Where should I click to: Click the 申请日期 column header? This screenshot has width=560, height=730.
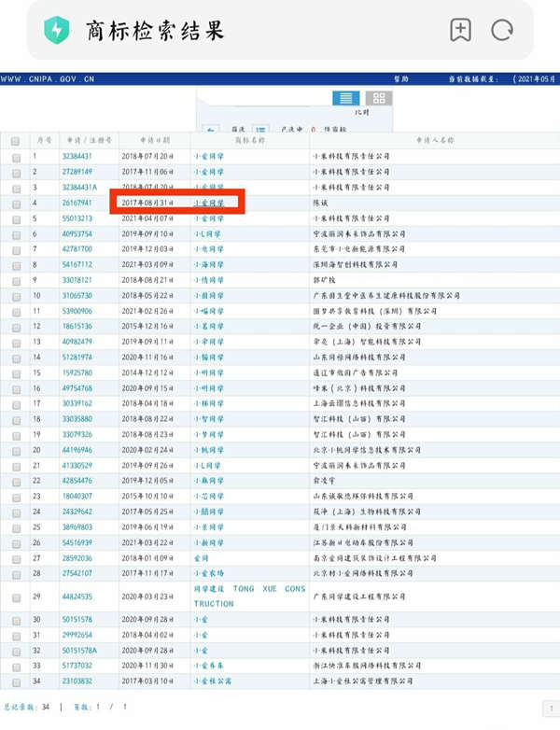[155, 140]
